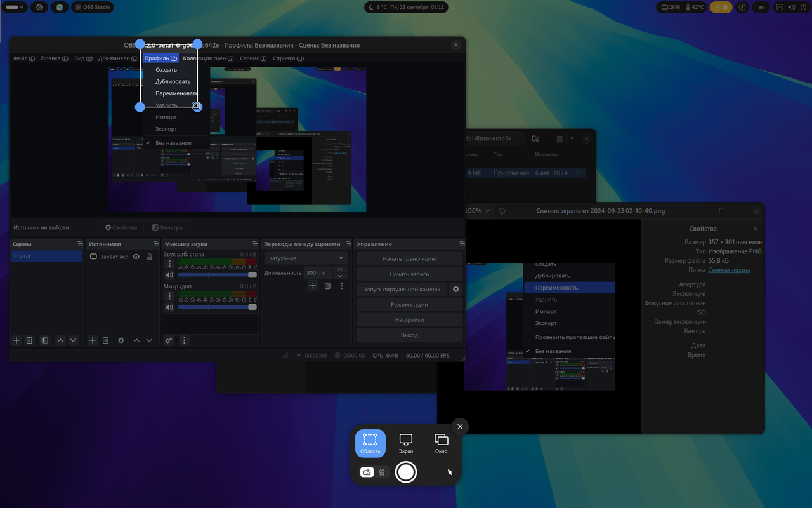Open the Снимки экрана folder link
This screenshot has height=508, width=812.
[x=729, y=270]
